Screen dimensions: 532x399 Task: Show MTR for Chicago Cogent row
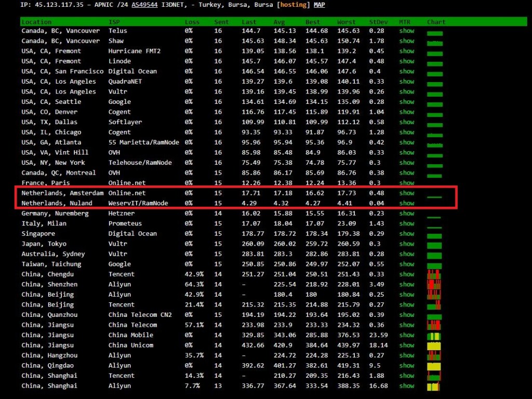(406, 132)
